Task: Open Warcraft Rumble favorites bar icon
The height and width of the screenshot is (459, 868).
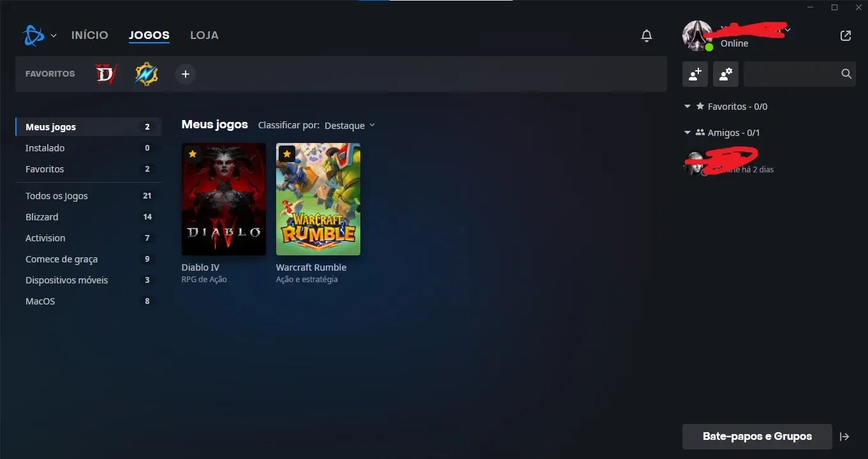Action: [x=146, y=74]
